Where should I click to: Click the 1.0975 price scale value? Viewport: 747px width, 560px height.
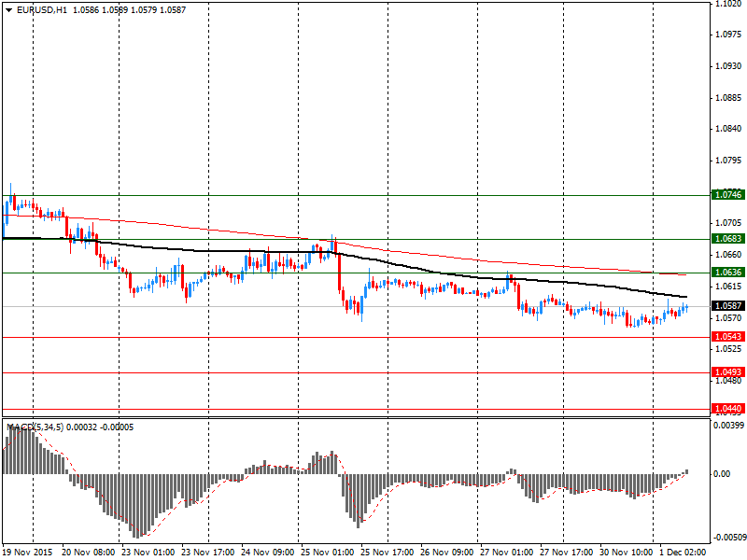tap(728, 35)
